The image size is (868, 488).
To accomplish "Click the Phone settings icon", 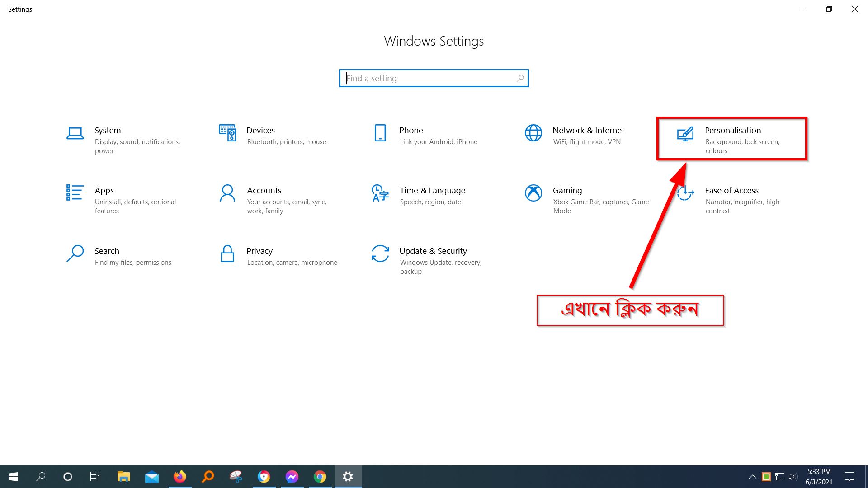I will (x=380, y=133).
